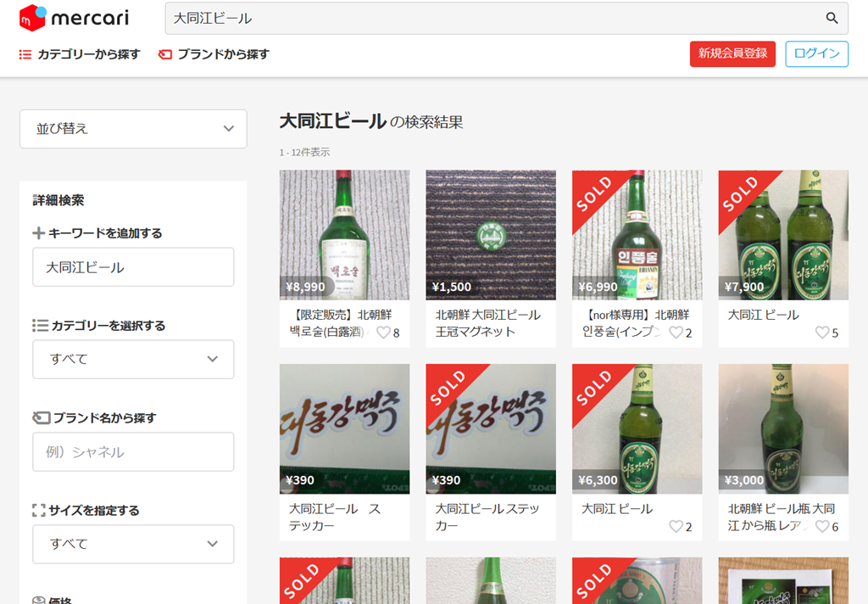868x604 pixels.
Task: Open カテゴリーから探す menu
Action: [80, 54]
